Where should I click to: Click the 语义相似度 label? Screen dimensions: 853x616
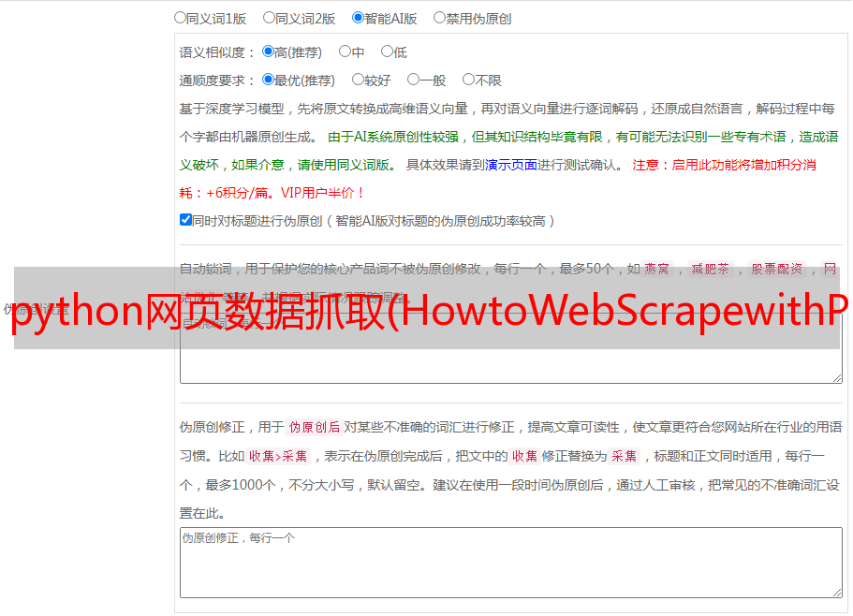[x=216, y=52]
